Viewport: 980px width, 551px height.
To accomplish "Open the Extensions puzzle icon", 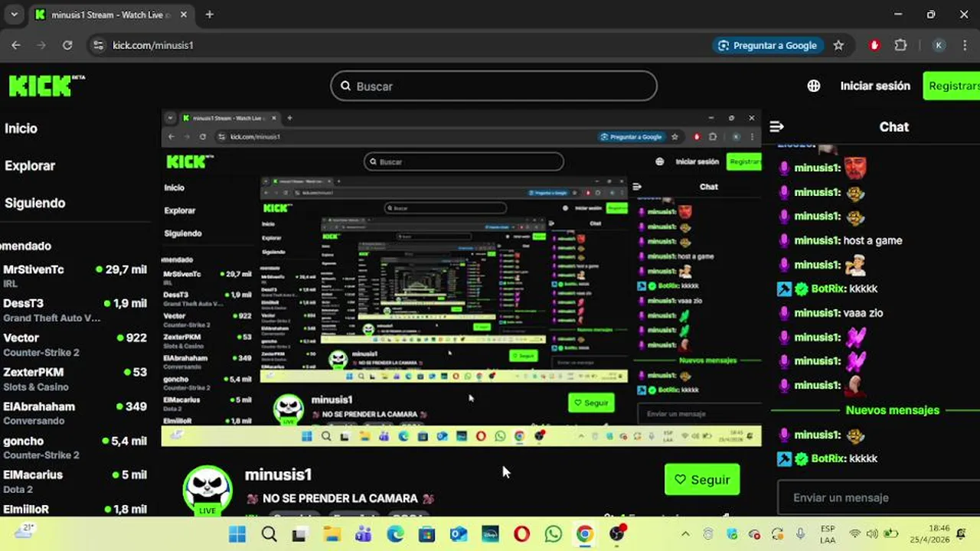I will click(x=901, y=45).
